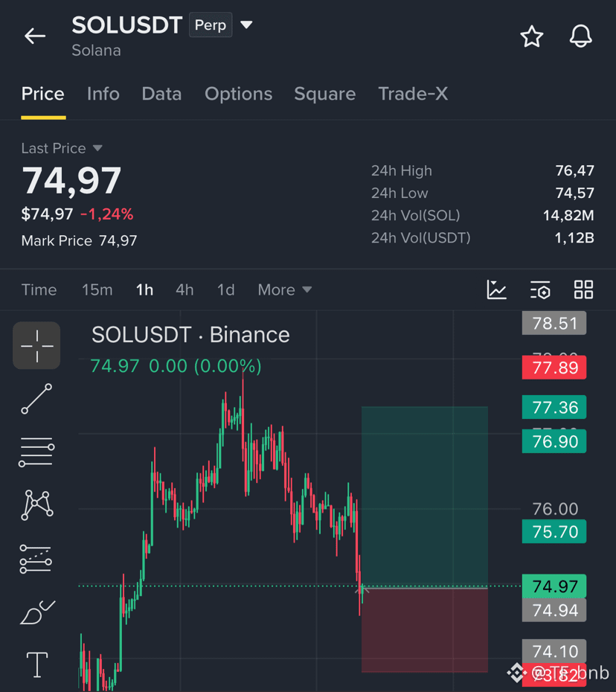Click the 78.51 gray price label

(554, 323)
